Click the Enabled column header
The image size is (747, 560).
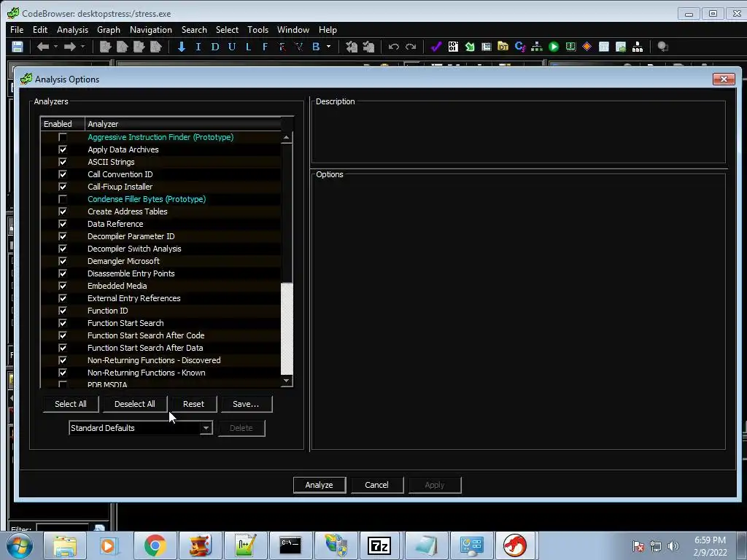click(63, 124)
